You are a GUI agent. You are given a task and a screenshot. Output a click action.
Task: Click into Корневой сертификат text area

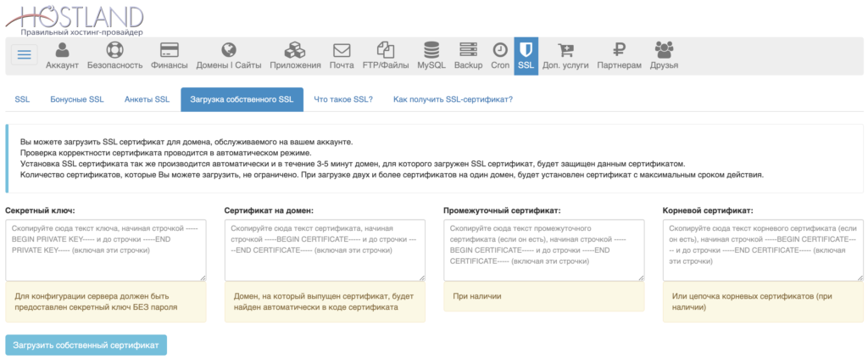coord(763,250)
